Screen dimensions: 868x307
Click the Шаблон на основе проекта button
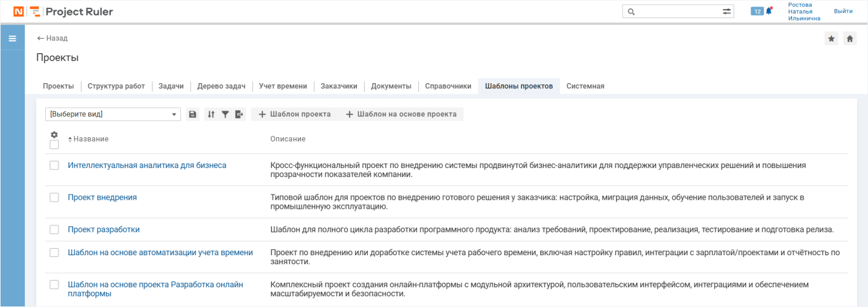pyautogui.click(x=401, y=114)
